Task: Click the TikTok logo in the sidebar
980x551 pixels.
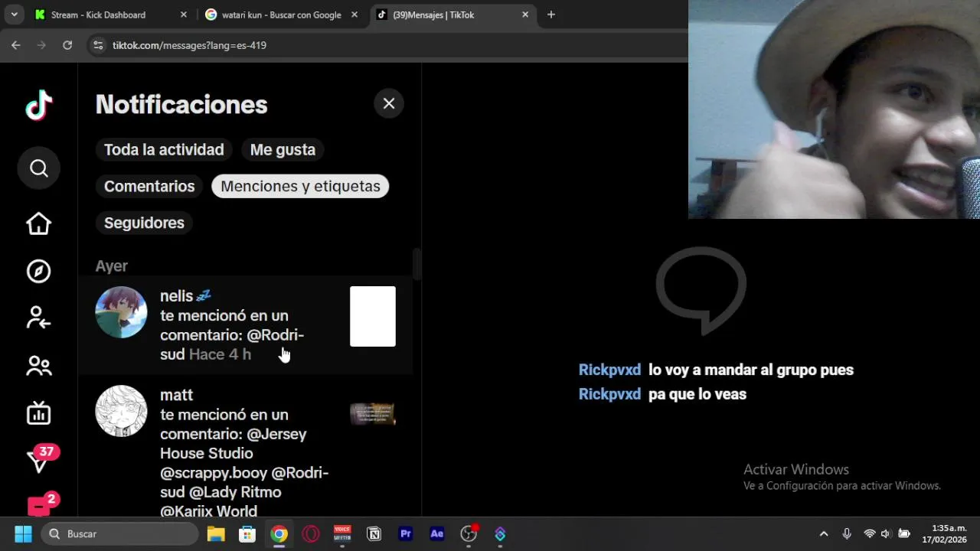Action: (x=38, y=105)
